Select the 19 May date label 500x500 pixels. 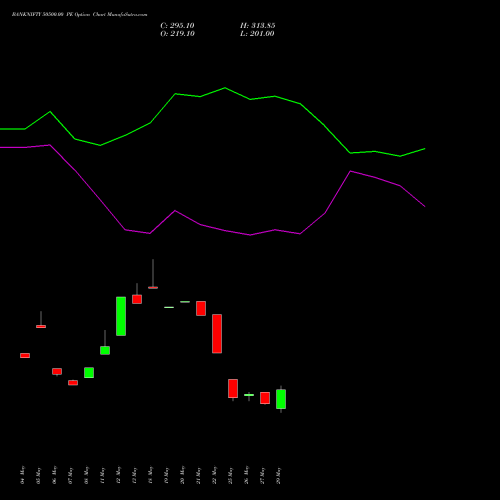(x=166, y=475)
